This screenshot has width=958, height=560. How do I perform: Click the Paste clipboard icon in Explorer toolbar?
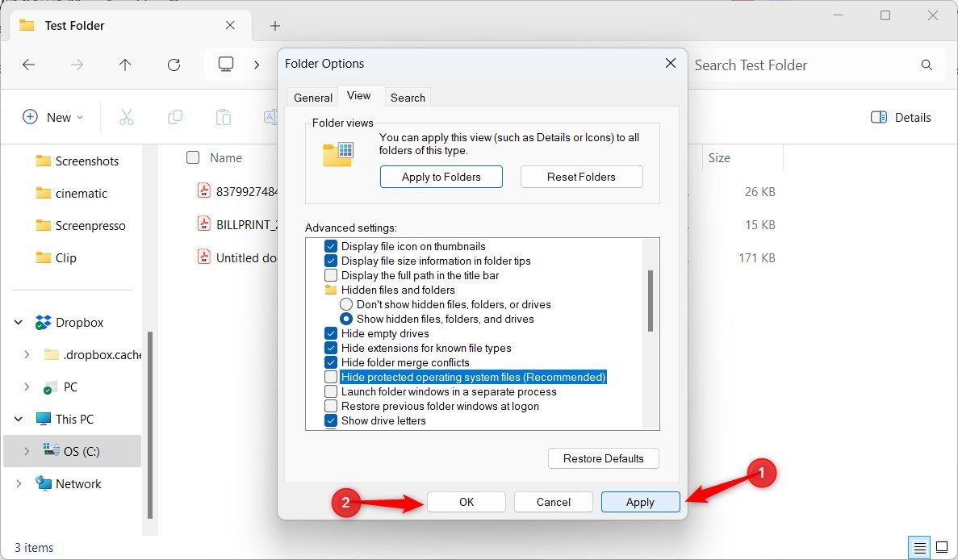[x=224, y=117]
